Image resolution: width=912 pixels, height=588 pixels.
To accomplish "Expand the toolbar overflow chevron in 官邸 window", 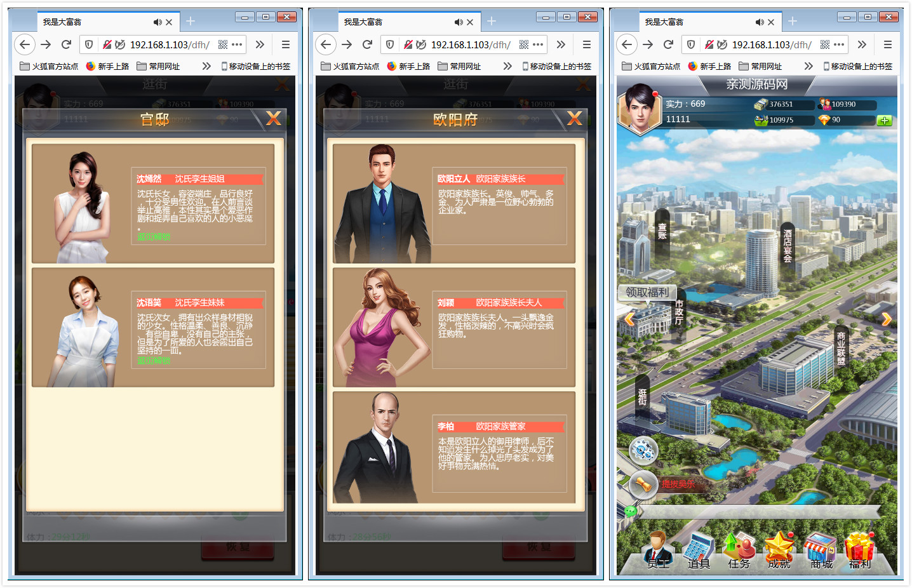I will (x=260, y=44).
